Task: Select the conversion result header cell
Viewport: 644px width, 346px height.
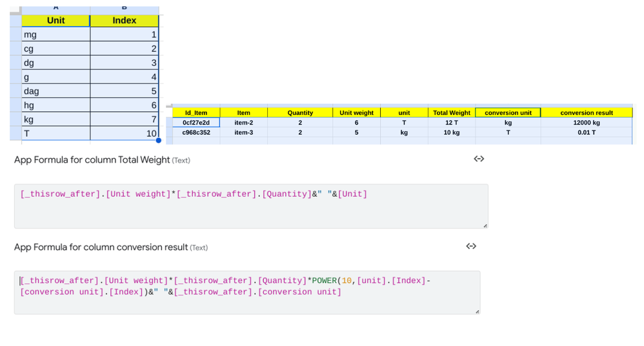Action: click(x=587, y=112)
